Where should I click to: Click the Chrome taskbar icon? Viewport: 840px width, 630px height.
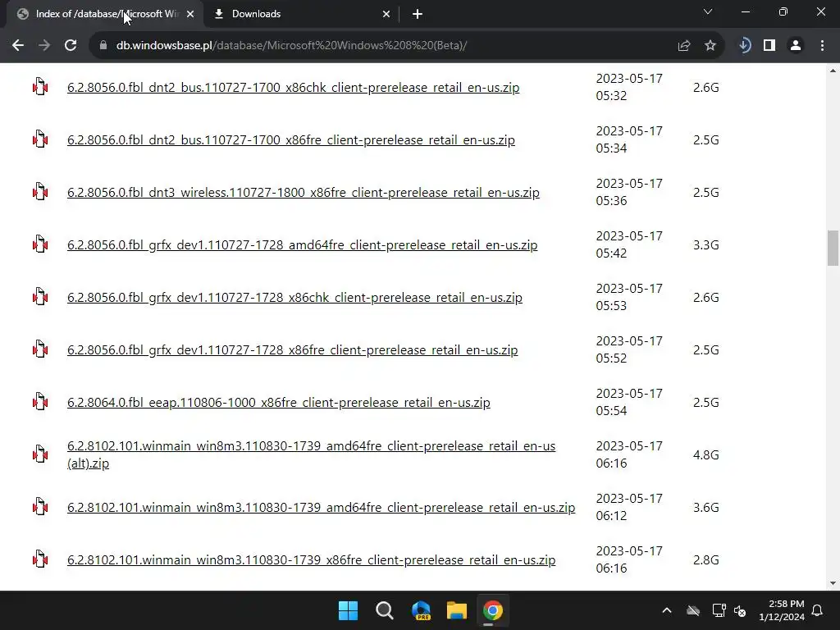click(x=493, y=610)
